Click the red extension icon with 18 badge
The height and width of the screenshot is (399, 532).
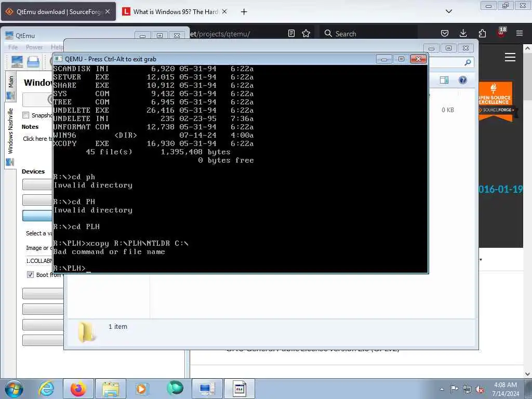tap(501, 32)
